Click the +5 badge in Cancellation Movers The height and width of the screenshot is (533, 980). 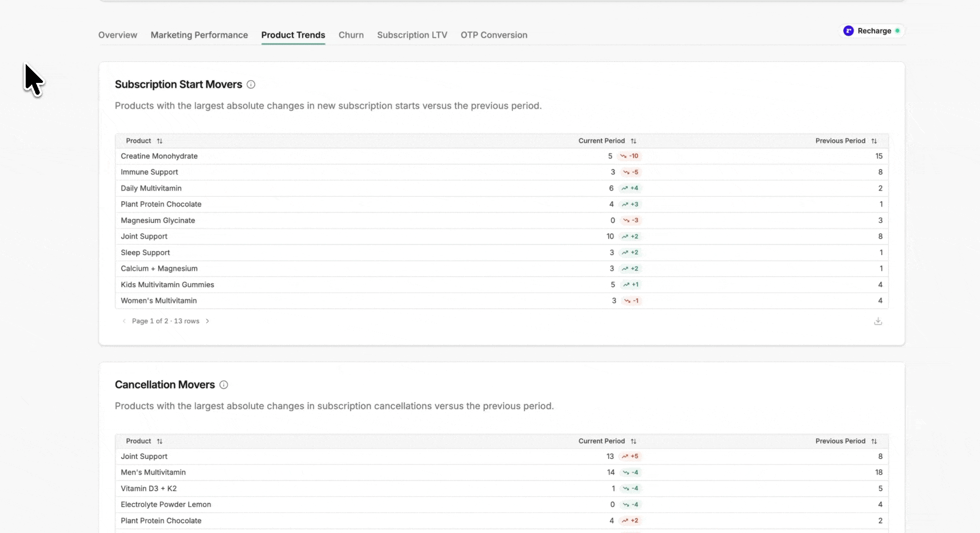tap(630, 457)
